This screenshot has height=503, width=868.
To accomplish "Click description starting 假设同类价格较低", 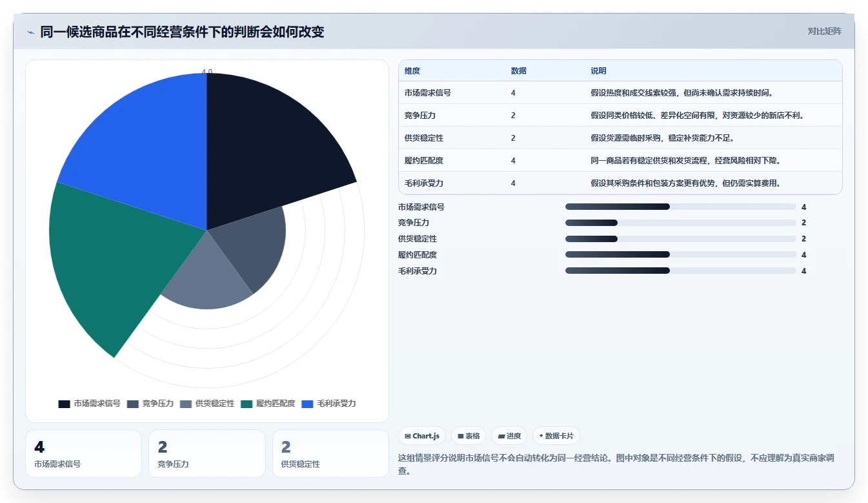I will pyautogui.click(x=697, y=116).
